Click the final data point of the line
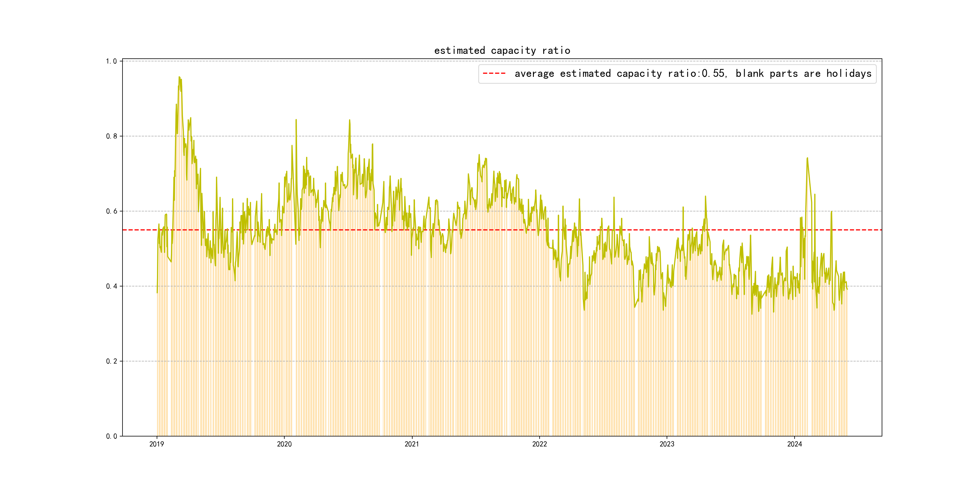The image size is (980, 490). (847, 289)
